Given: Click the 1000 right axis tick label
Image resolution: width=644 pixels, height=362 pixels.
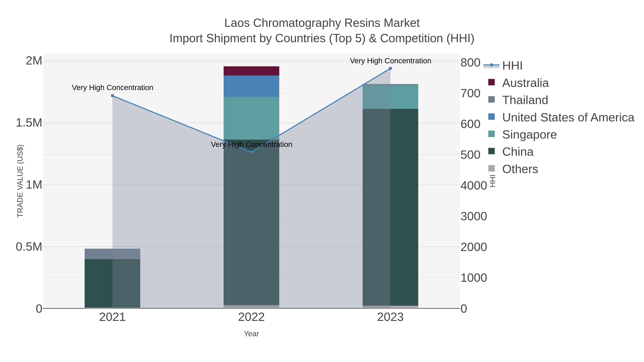Looking at the screenshot, I should pyautogui.click(x=474, y=278).
